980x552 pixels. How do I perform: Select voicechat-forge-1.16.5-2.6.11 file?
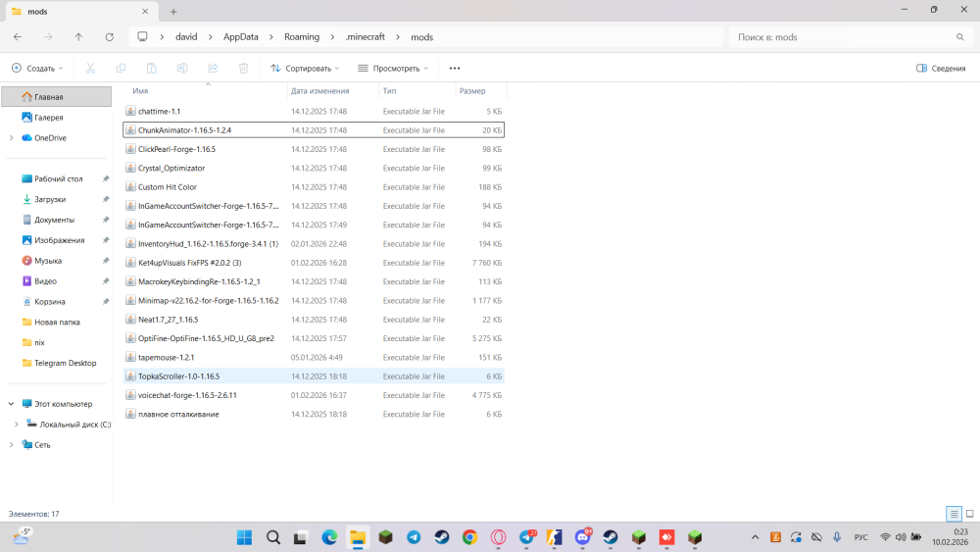314,395
